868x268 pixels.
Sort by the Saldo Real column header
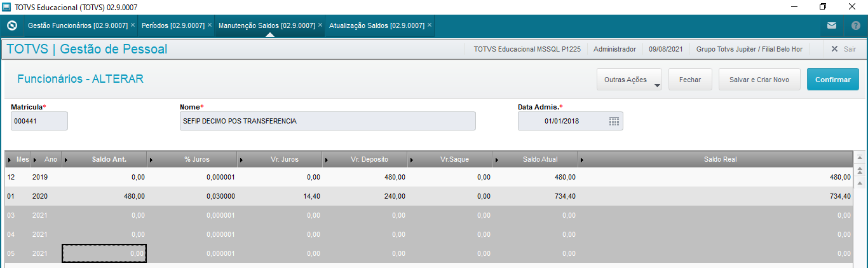[x=715, y=159]
